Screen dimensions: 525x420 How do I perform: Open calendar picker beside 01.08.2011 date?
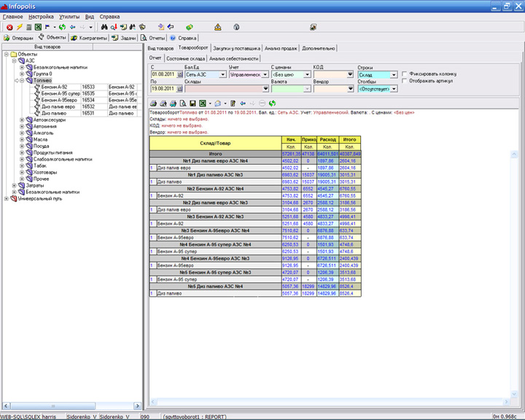pyautogui.click(x=179, y=74)
